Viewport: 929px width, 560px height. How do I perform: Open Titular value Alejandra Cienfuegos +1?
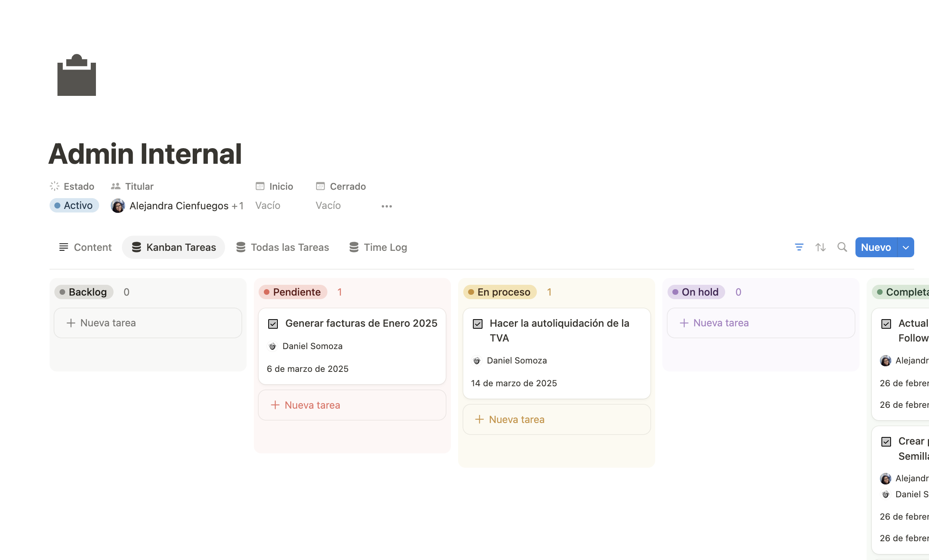click(x=177, y=206)
